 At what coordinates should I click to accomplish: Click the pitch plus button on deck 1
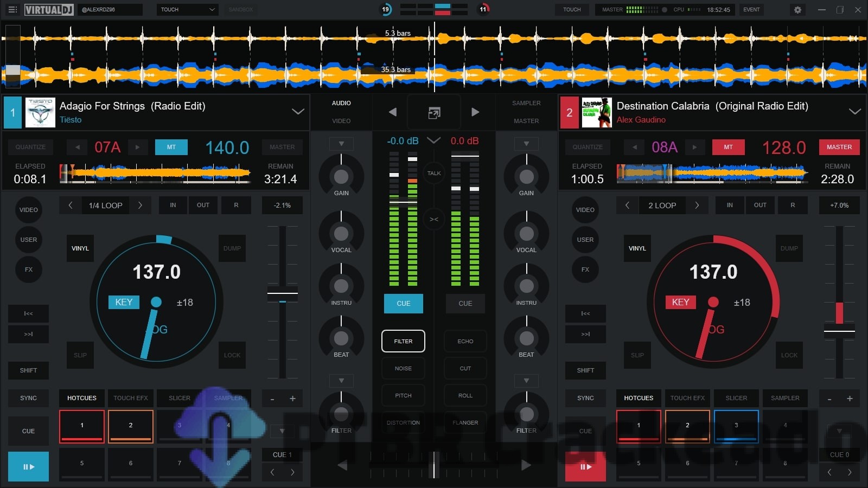pos(292,399)
